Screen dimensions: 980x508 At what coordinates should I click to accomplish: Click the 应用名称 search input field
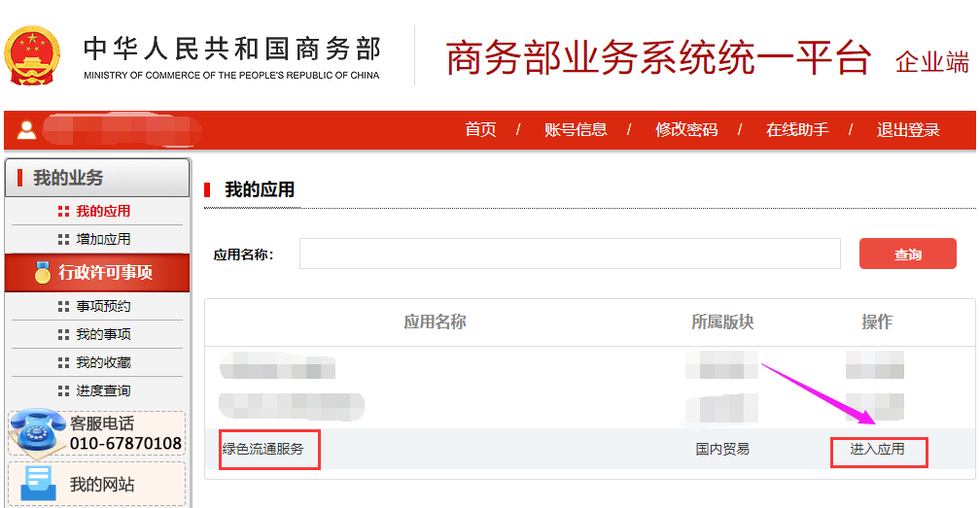[570, 254]
